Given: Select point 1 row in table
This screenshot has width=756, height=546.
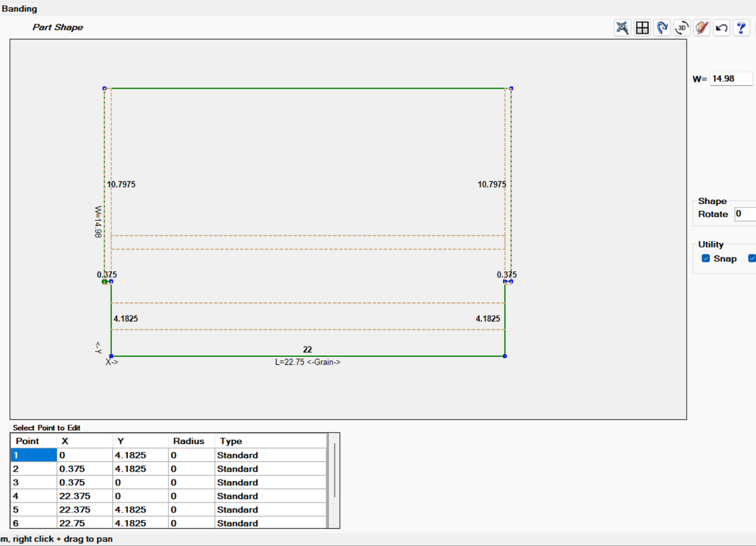Looking at the screenshot, I should 33,455.
